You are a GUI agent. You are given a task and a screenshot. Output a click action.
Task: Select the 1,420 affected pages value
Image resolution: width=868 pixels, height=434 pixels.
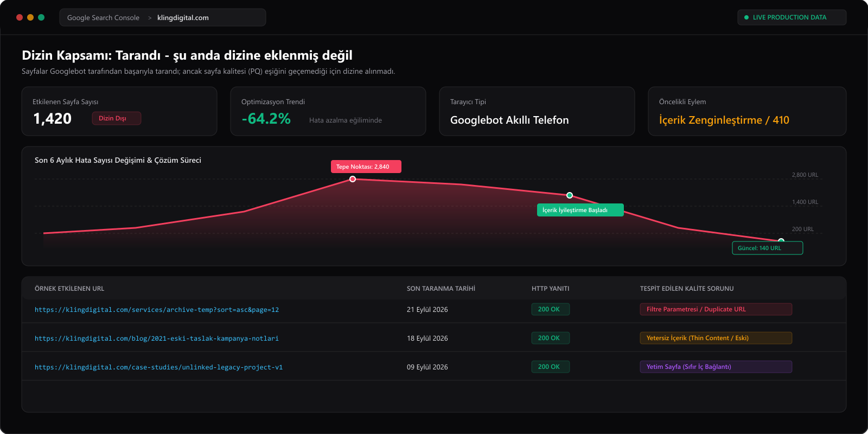point(53,119)
